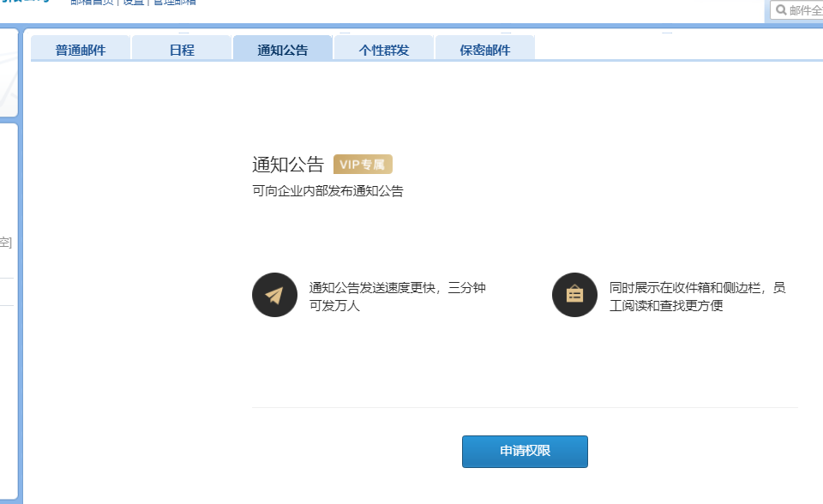Click the 可向企业内部发布通知公告 subtitle text
The image size is (823, 504).
click(327, 191)
